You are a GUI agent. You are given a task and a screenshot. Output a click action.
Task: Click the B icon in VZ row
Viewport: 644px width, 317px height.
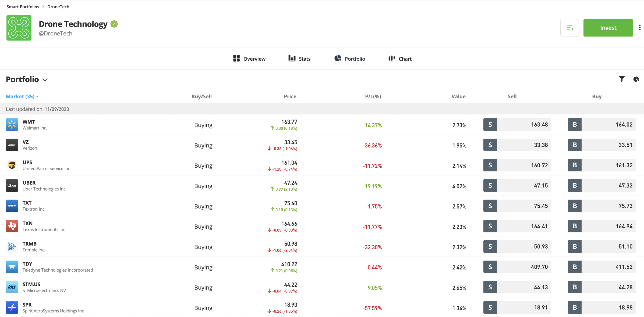pos(575,145)
